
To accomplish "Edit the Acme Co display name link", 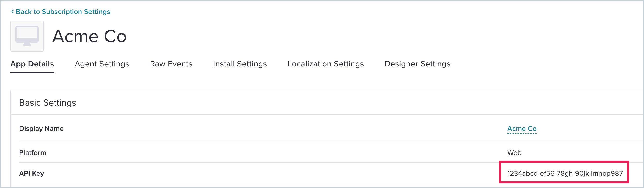I will coord(522,129).
